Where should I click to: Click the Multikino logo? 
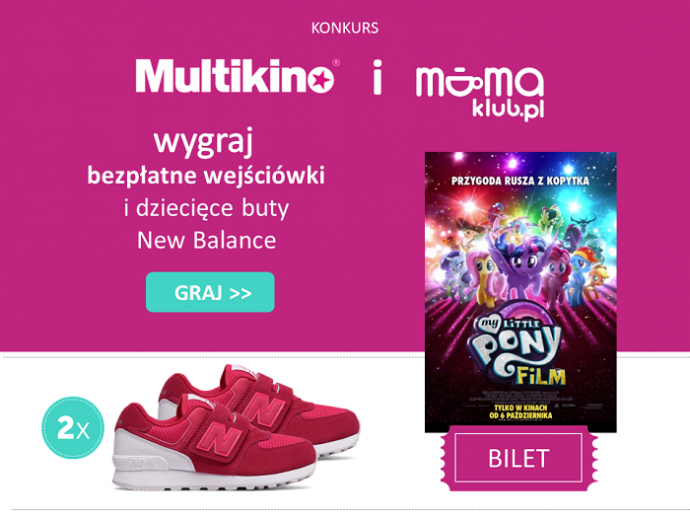(238, 76)
